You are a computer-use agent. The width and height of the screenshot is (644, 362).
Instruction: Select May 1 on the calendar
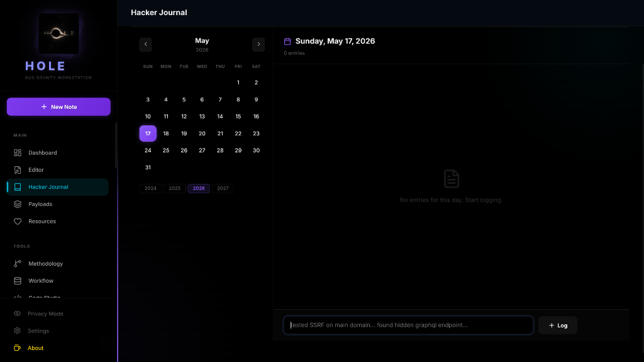coord(238,82)
